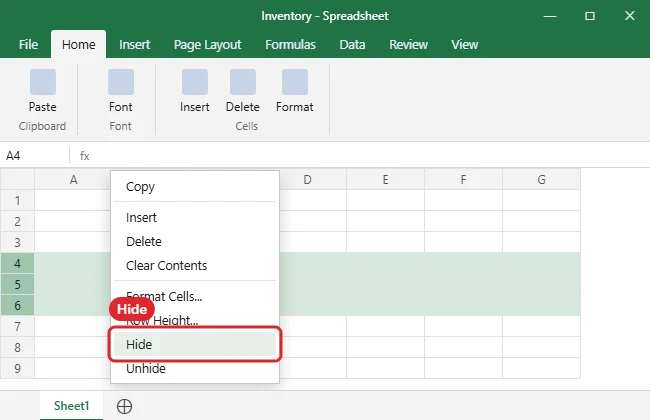The height and width of the screenshot is (420, 650).
Task: Select column A header
Action: click(73, 180)
